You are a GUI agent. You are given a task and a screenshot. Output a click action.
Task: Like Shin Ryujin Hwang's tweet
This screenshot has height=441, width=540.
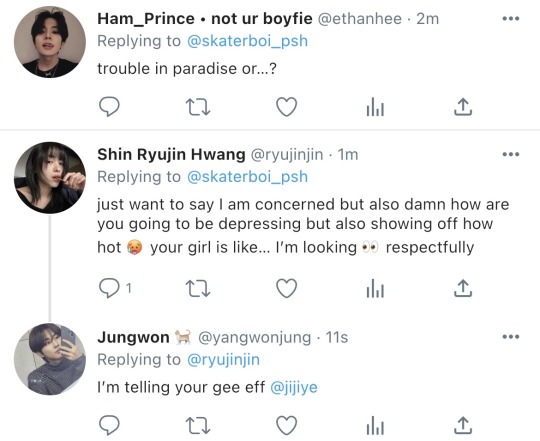coord(287,288)
